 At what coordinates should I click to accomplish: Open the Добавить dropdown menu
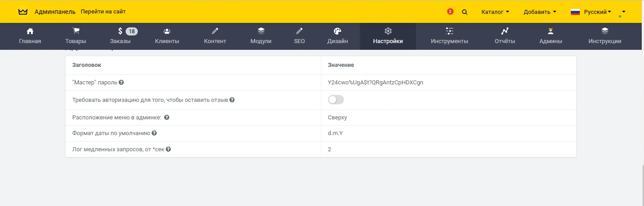tap(540, 12)
